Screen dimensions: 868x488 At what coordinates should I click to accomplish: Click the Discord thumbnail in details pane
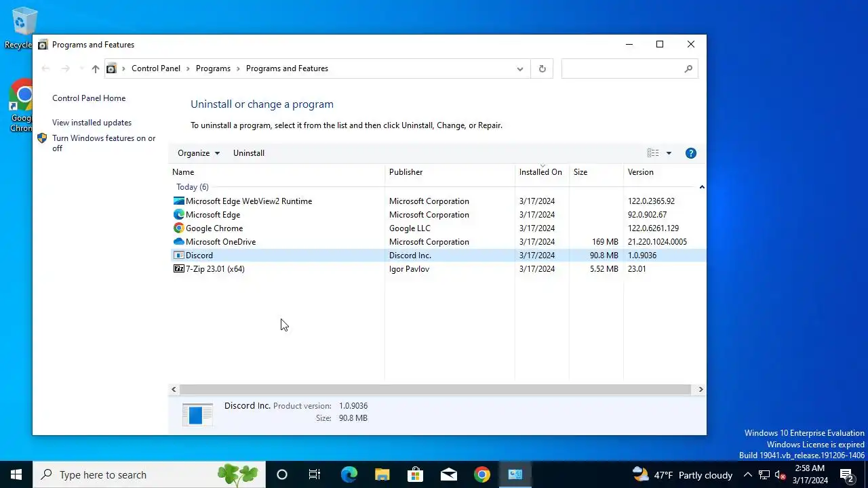coord(197,413)
